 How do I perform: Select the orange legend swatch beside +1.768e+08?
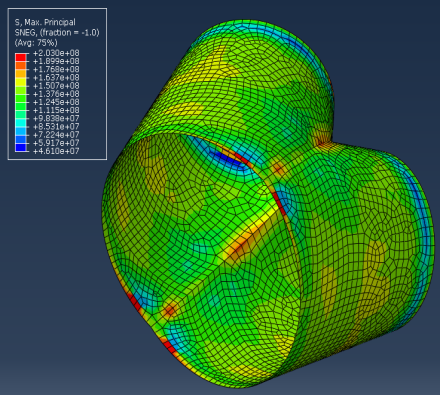tap(21, 74)
